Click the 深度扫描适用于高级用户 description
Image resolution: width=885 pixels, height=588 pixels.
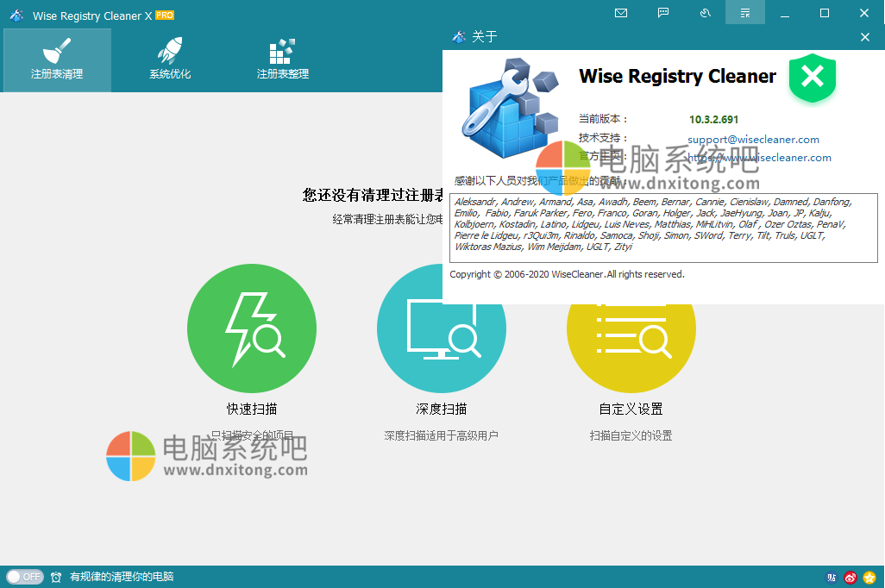[x=442, y=435]
